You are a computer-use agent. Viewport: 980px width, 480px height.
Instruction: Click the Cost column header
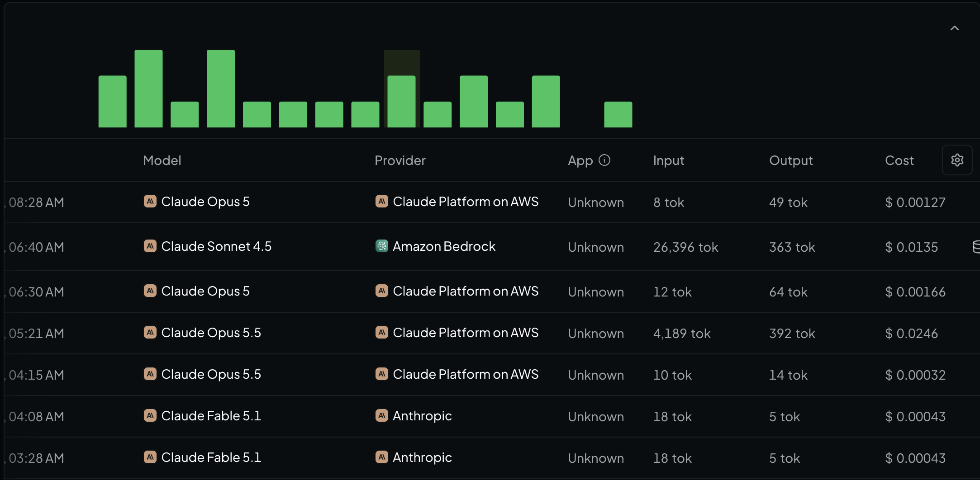click(x=899, y=160)
